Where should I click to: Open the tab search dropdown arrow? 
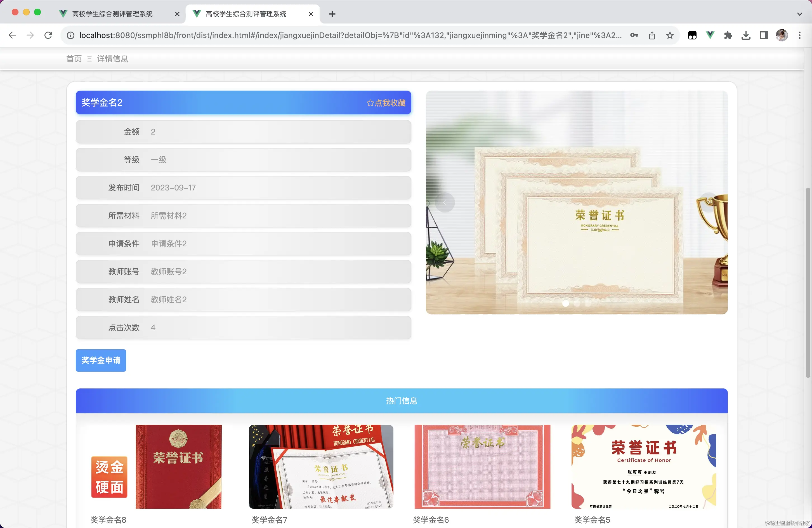tap(799, 14)
